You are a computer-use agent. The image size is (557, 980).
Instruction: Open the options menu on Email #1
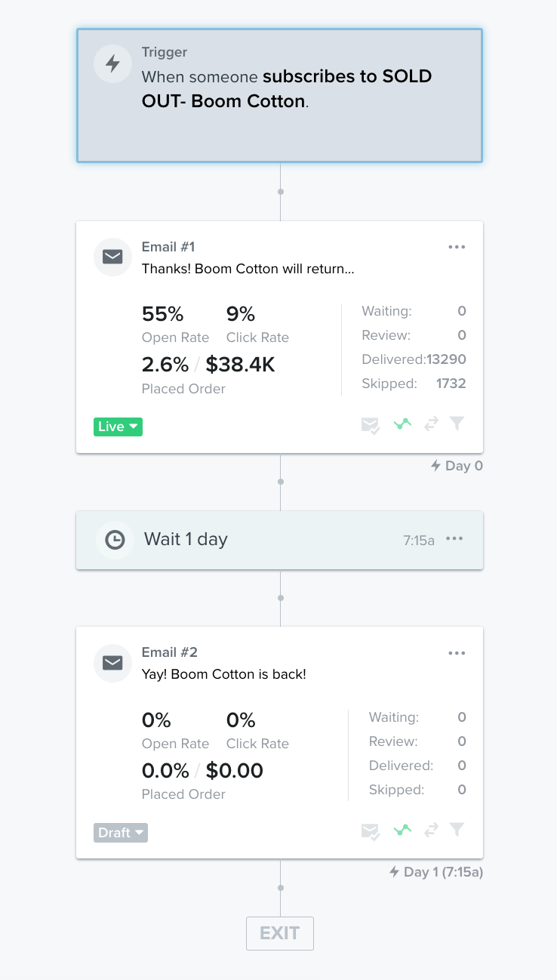click(x=457, y=246)
